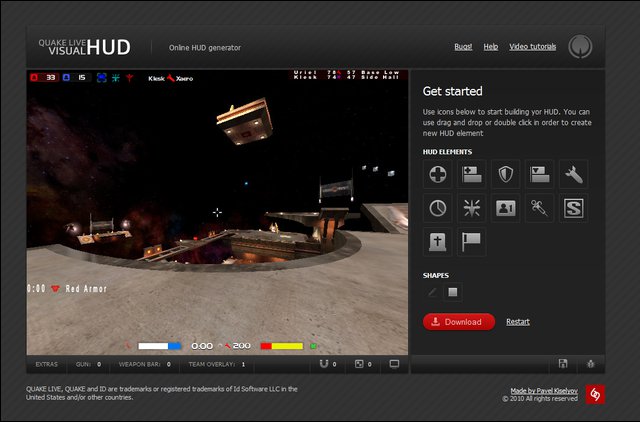Click the crosshair in the preview center
The width and height of the screenshot is (640, 422).
click(217, 212)
